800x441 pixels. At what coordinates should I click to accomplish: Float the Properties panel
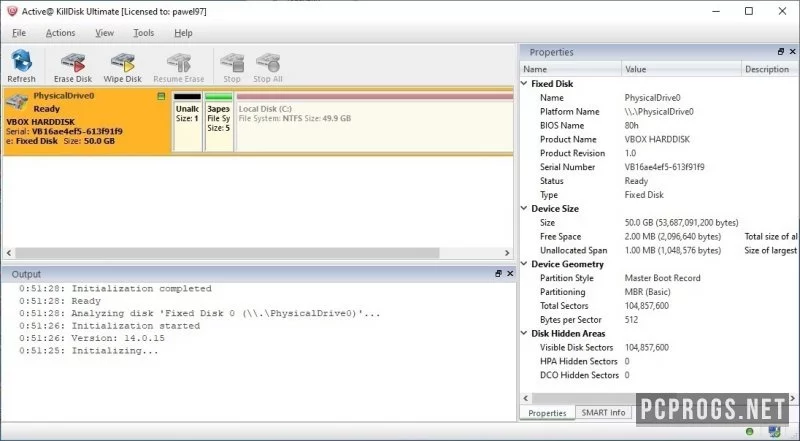(781, 52)
